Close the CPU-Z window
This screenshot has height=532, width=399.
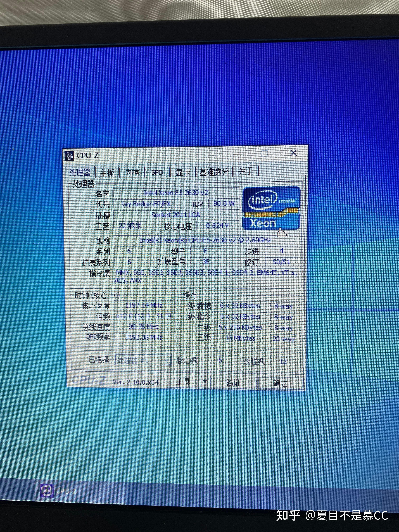tap(293, 153)
